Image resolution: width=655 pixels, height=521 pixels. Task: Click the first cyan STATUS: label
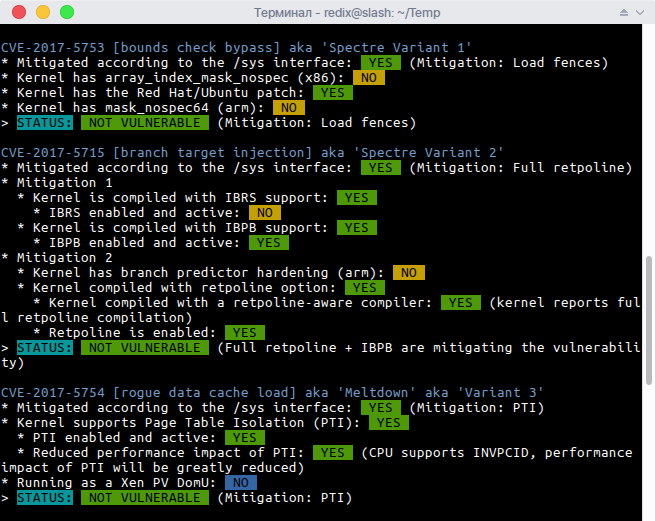coord(45,123)
